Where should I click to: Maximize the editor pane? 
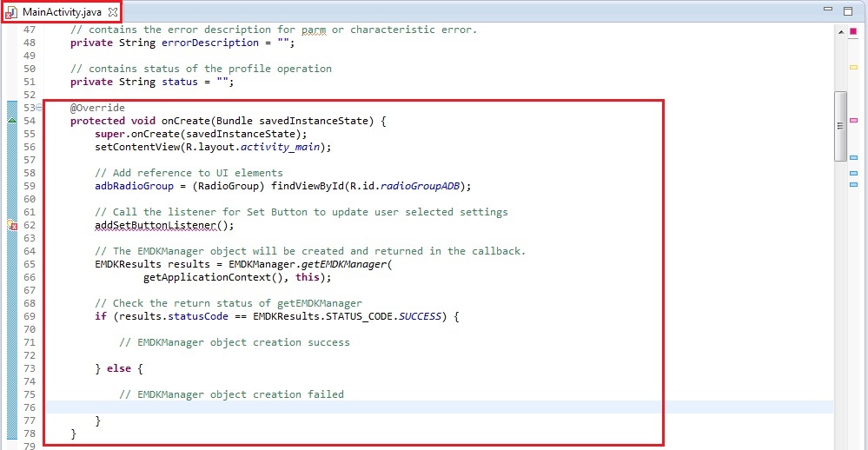tap(848, 11)
